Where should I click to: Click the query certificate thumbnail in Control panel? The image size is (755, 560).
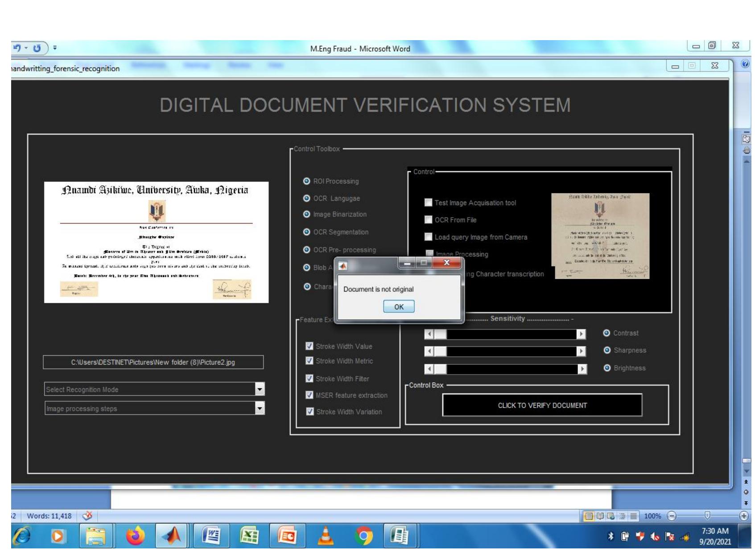[600, 236]
